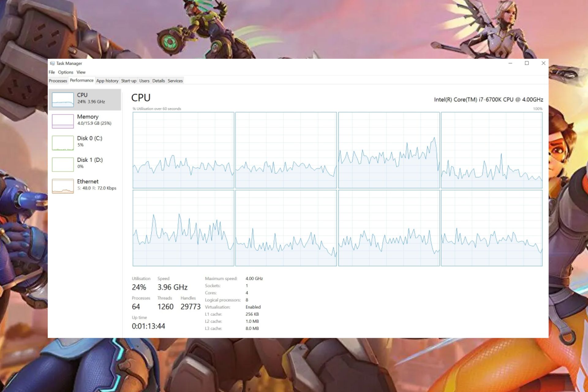588x392 pixels.
Task: Open the Start-up tab
Action: click(x=129, y=81)
